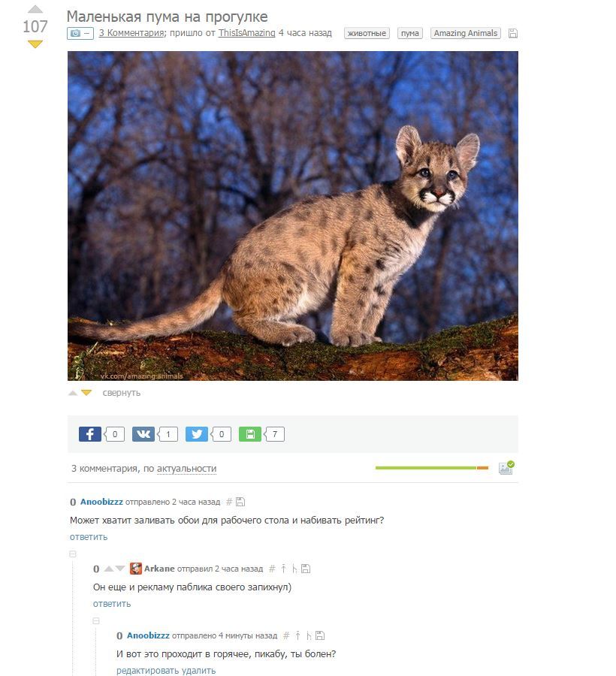Save the post with the green floppy icon
Screen dimensions: 616x676
pyautogui.click(x=250, y=434)
